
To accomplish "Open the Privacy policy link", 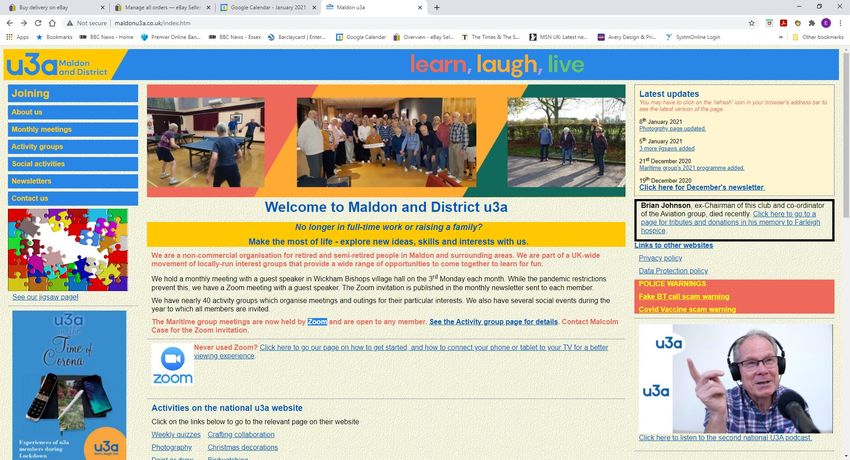I will point(660,258).
